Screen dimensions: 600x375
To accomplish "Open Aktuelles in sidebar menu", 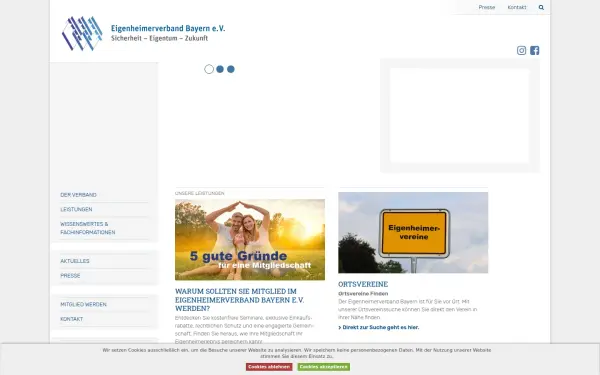I will click(x=75, y=261).
